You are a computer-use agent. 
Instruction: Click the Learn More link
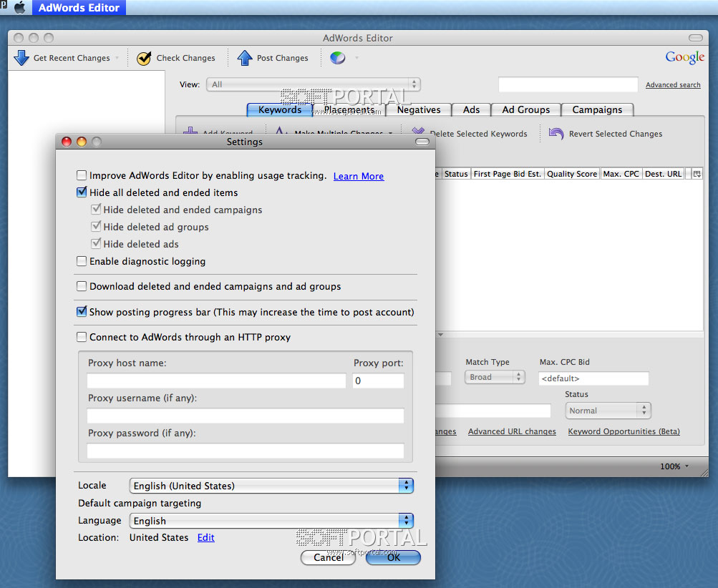point(359,176)
